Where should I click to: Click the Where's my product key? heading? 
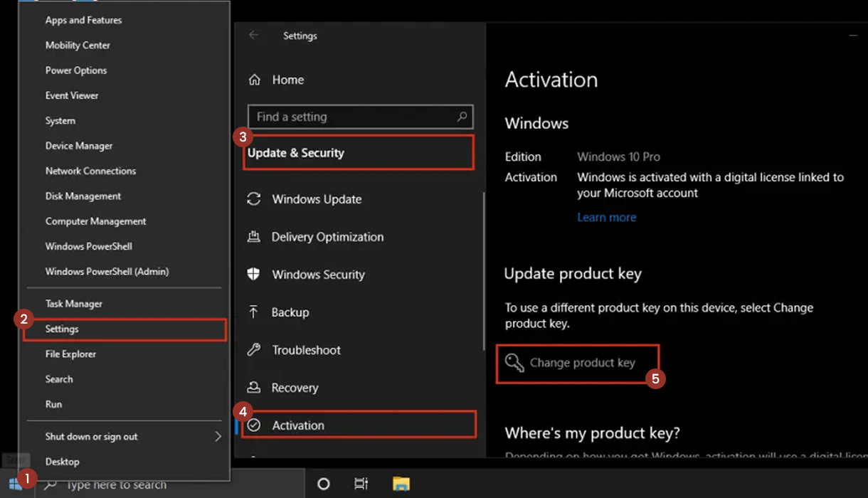pyautogui.click(x=593, y=433)
